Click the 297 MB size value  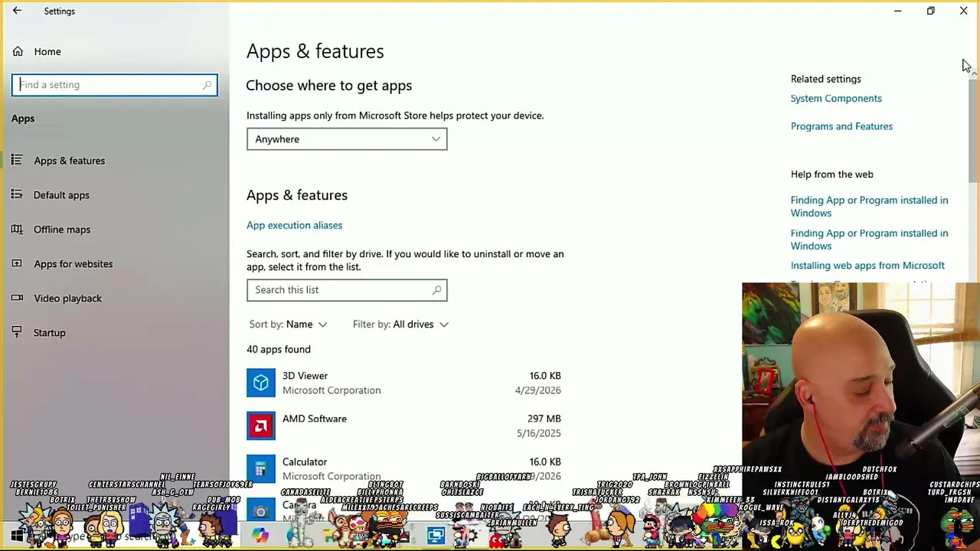tap(544, 419)
